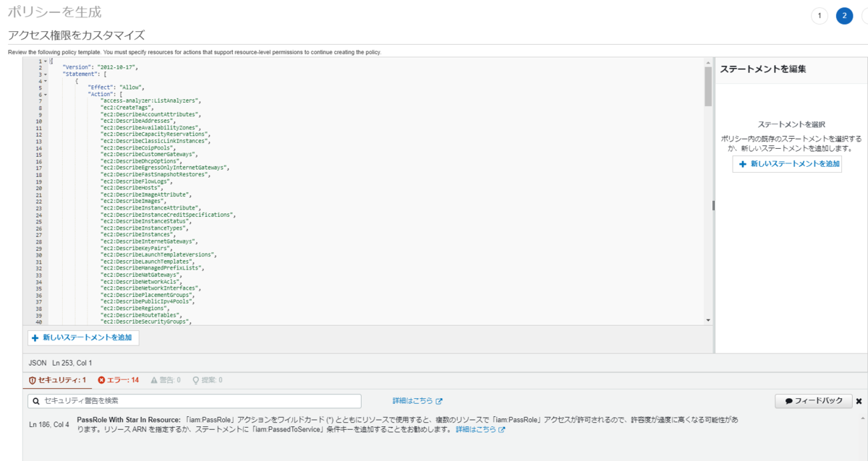This screenshot has height=461, width=868.
Task: Click the "ec2:DescribeRegions" line
Action: 134,309
